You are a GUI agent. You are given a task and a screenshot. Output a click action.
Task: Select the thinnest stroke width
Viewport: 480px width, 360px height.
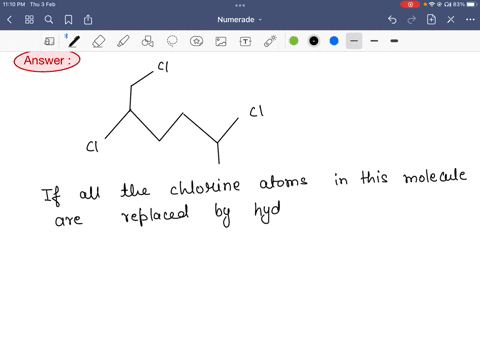point(354,41)
